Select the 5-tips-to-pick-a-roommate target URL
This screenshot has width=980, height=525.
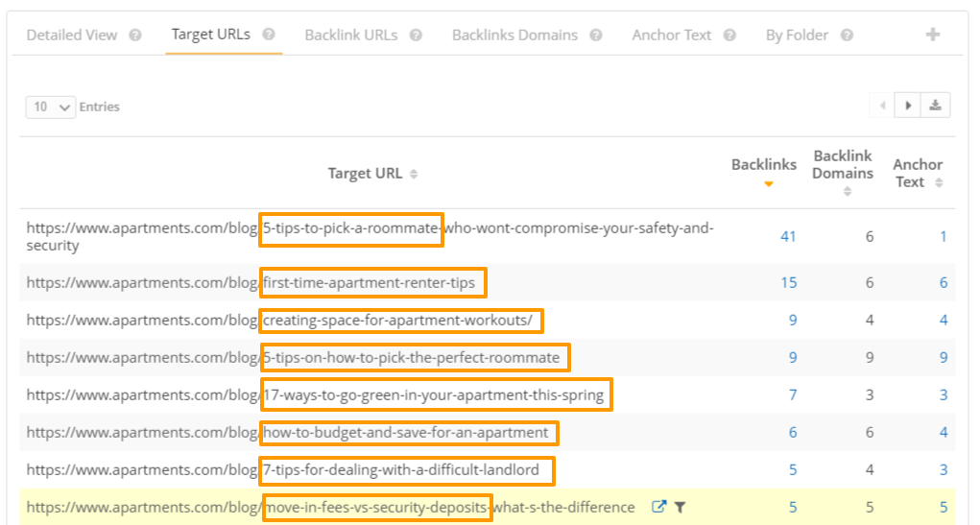(370, 236)
